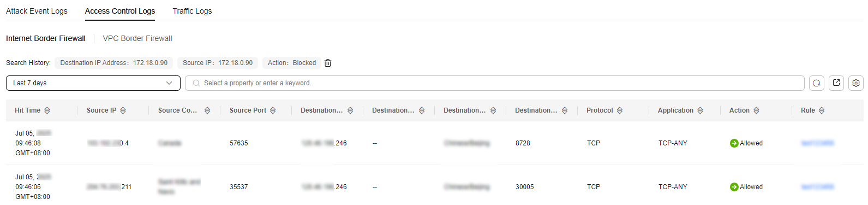The width and height of the screenshot is (868, 205).
Task: Sort by Rule column icon
Action: click(822, 110)
